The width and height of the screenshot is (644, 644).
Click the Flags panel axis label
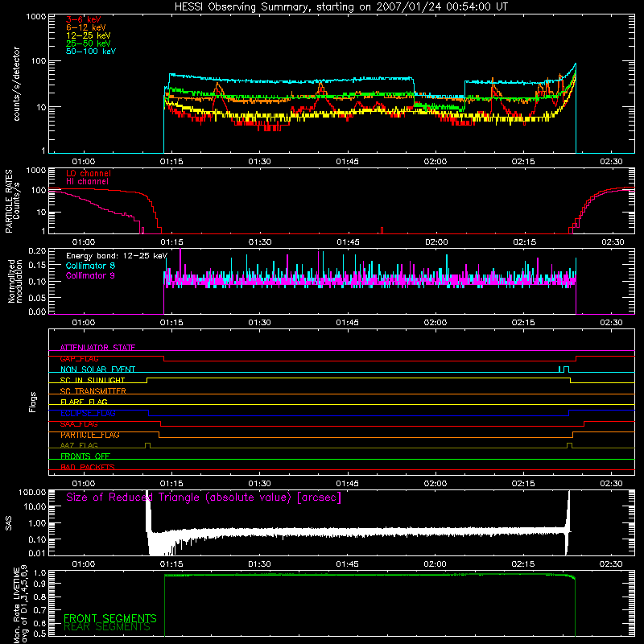click(x=32, y=402)
